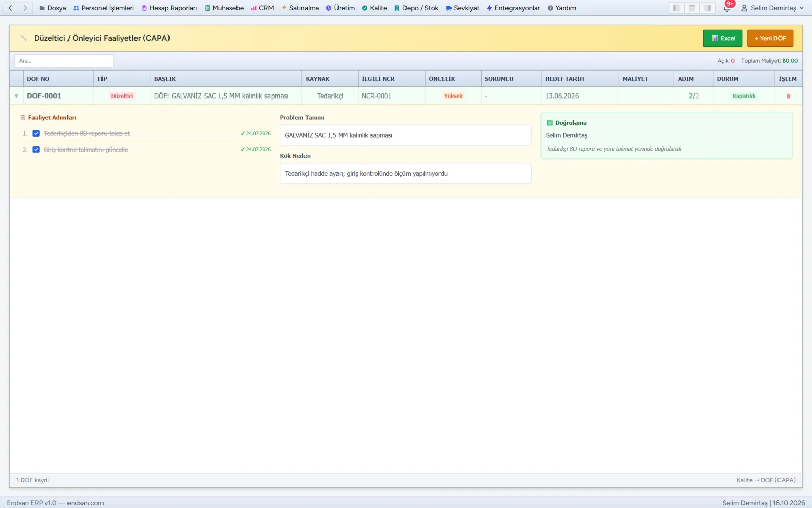Sort by ÖNCELİK column header

[453, 79]
